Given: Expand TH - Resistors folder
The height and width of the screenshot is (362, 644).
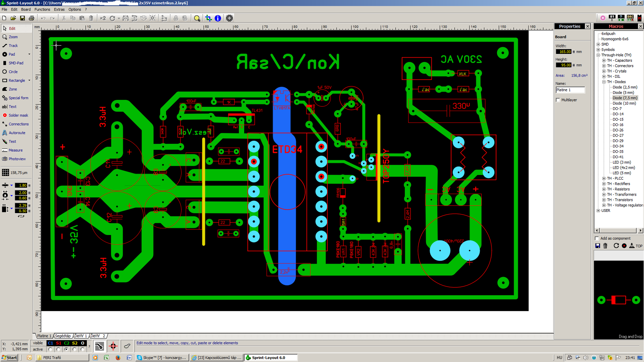Looking at the screenshot, I should (604, 189).
